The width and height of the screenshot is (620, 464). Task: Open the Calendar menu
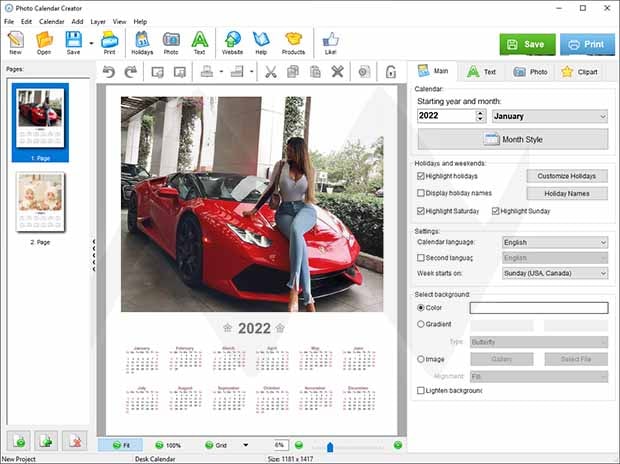[51, 21]
